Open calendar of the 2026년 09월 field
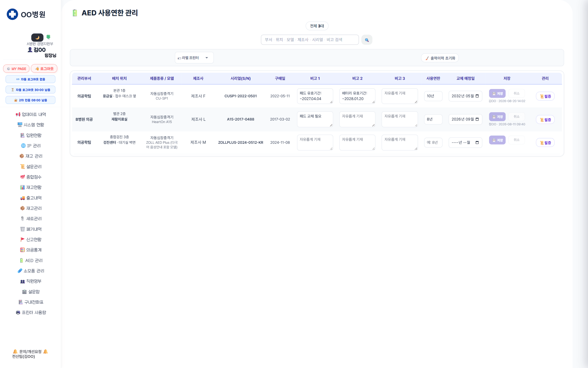The width and height of the screenshot is (588, 368). [477, 119]
